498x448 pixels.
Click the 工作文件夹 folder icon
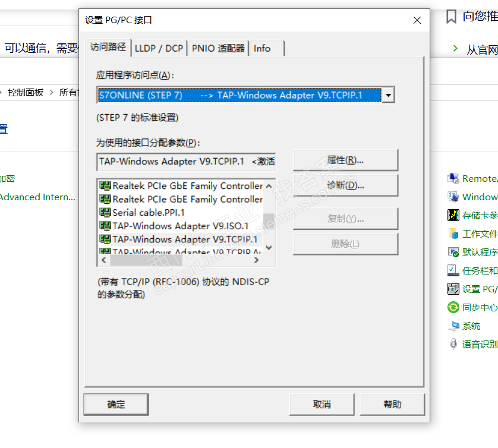(x=453, y=234)
